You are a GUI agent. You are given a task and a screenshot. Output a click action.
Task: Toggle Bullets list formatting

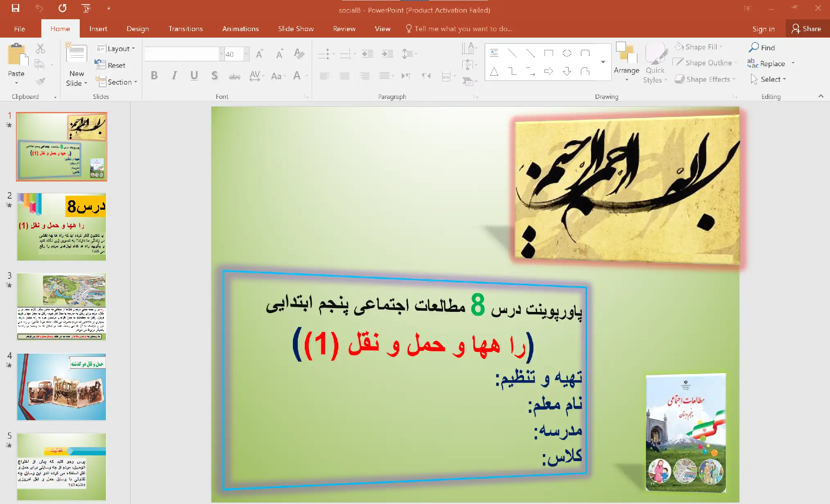(323, 54)
